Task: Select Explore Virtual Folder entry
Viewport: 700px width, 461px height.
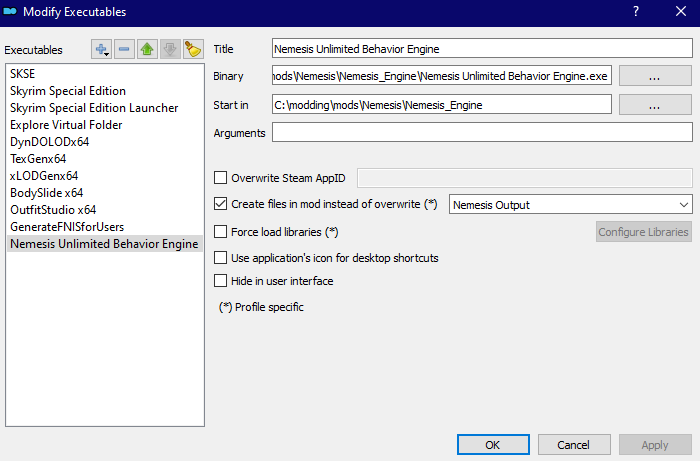Action: pyautogui.click(x=104, y=125)
